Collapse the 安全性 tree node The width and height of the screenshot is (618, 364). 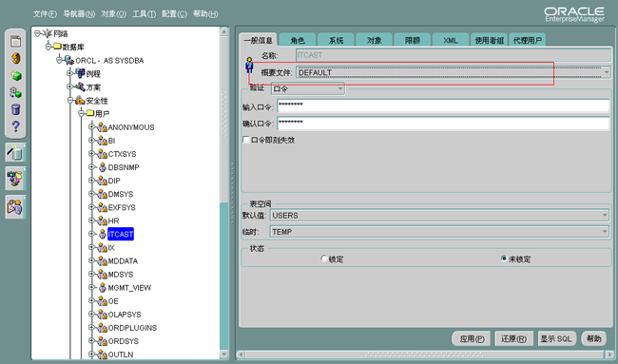(70, 101)
